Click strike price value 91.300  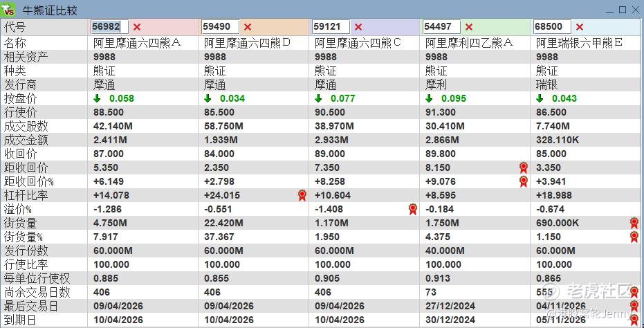440,112
